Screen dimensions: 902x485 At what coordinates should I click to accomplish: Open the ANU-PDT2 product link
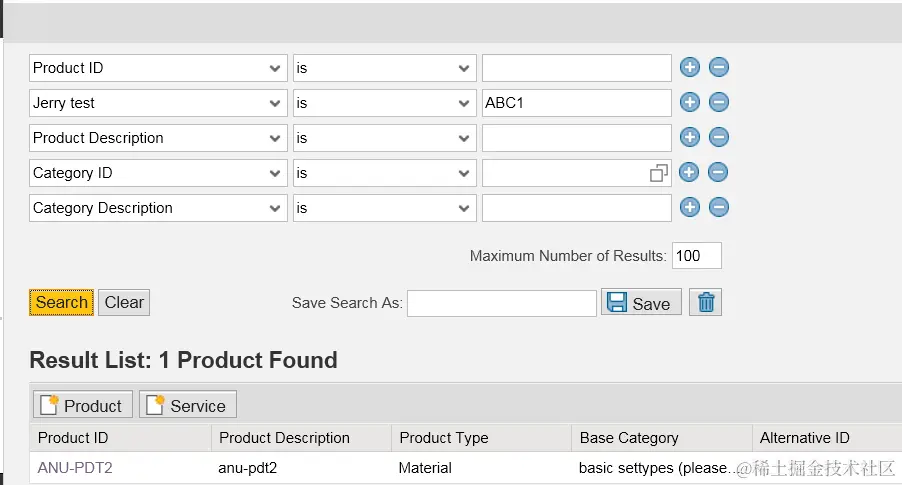click(75, 468)
